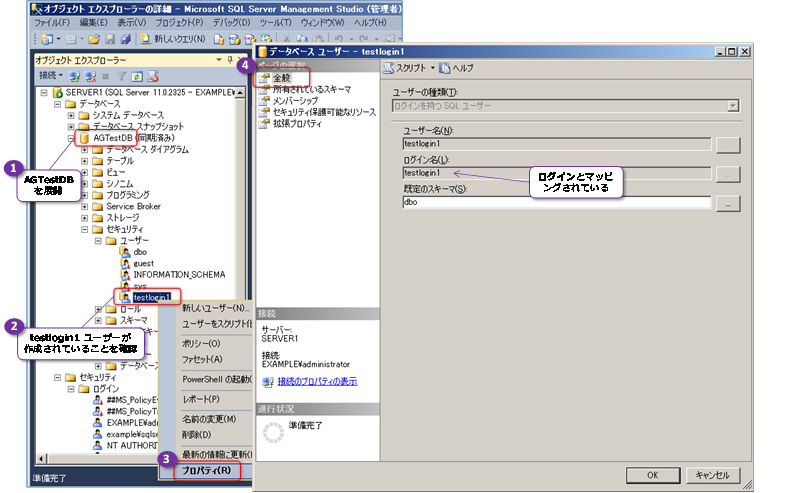The image size is (800, 493).
Task: Select the testlogin1 user tree item
Action: point(152,298)
